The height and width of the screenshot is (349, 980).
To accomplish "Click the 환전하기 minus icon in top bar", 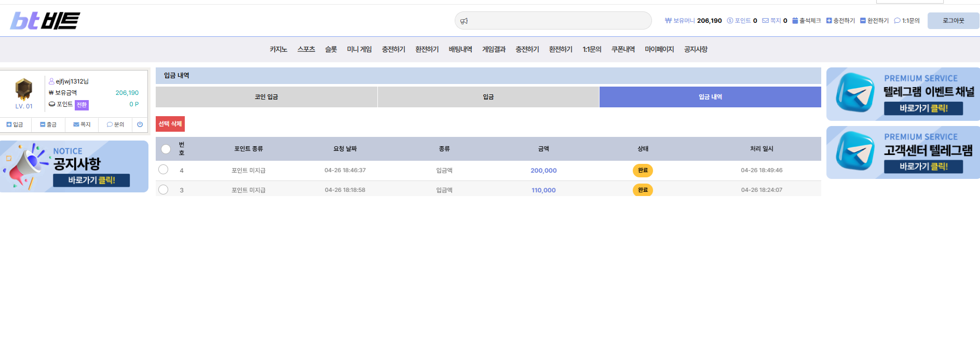I will pos(863,21).
